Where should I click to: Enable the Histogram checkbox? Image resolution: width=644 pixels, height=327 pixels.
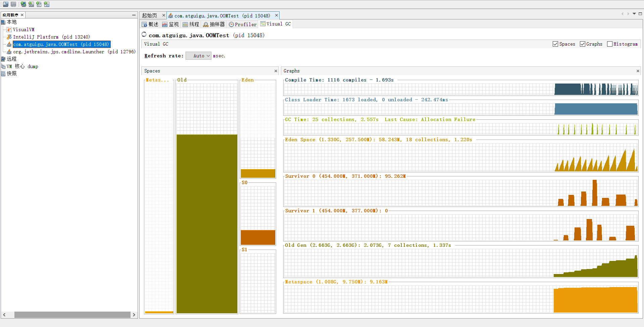[x=610, y=44]
